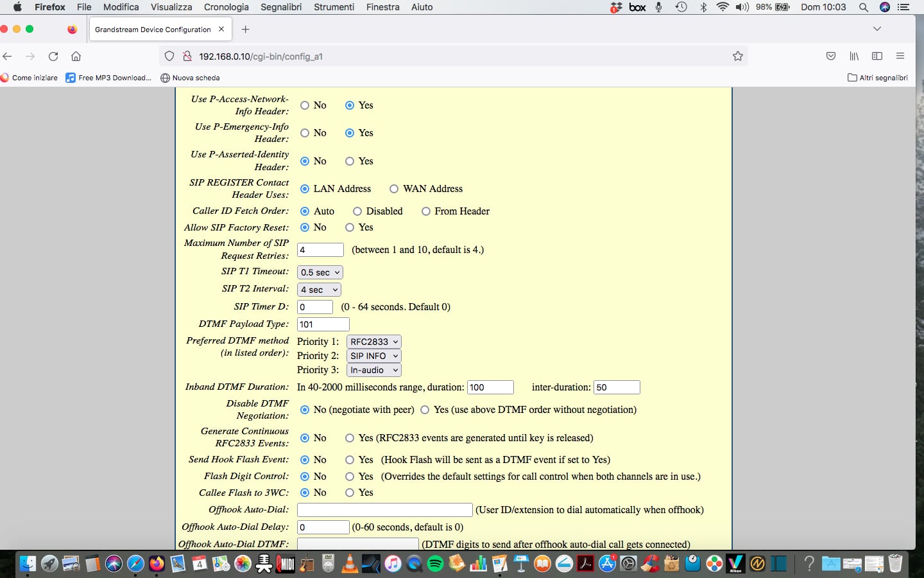
Task: Open Priority 1 DTMF method dropdown
Action: click(x=374, y=342)
